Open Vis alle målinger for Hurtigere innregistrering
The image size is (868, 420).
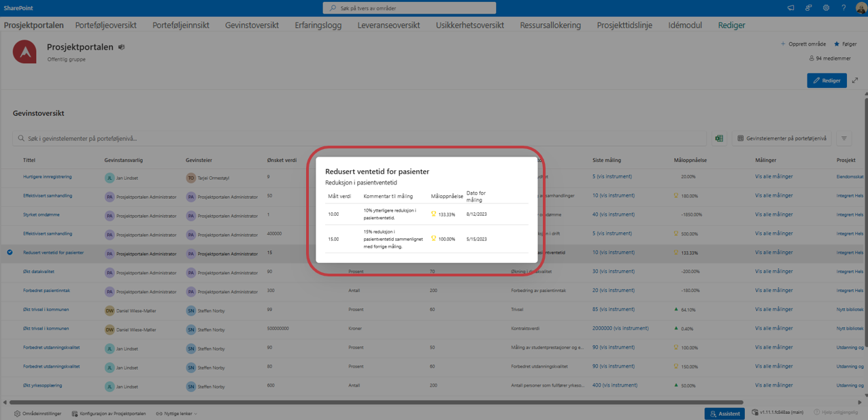[x=774, y=177]
